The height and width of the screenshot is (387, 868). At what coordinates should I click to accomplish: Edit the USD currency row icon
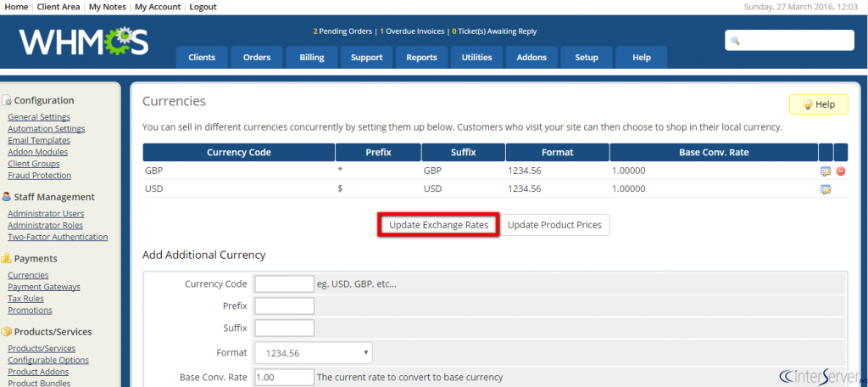(x=826, y=189)
